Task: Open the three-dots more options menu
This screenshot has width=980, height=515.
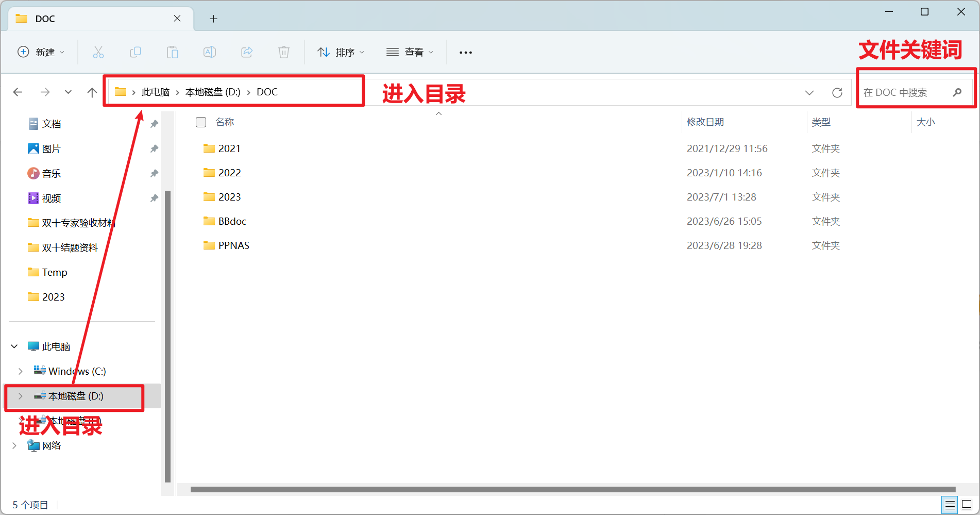Action: (x=466, y=52)
